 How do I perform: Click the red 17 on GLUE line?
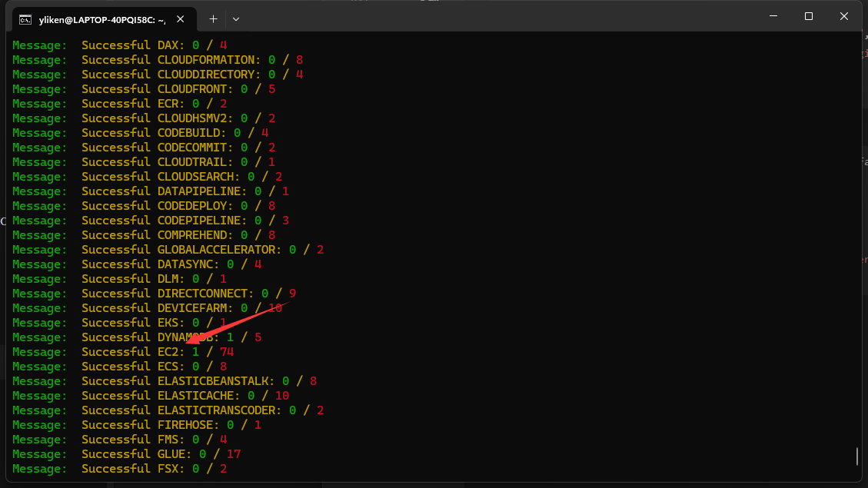click(x=234, y=454)
